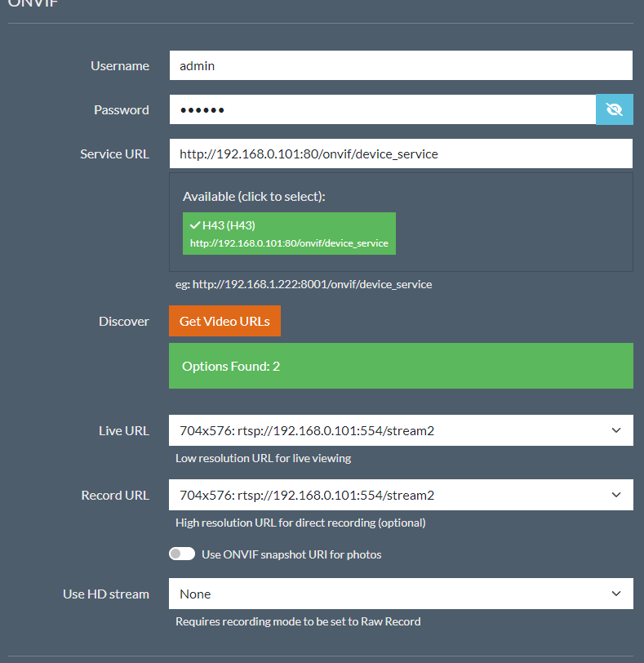Click the Options Found: 2 banner
Screen dimensions: 644x663
click(401, 366)
